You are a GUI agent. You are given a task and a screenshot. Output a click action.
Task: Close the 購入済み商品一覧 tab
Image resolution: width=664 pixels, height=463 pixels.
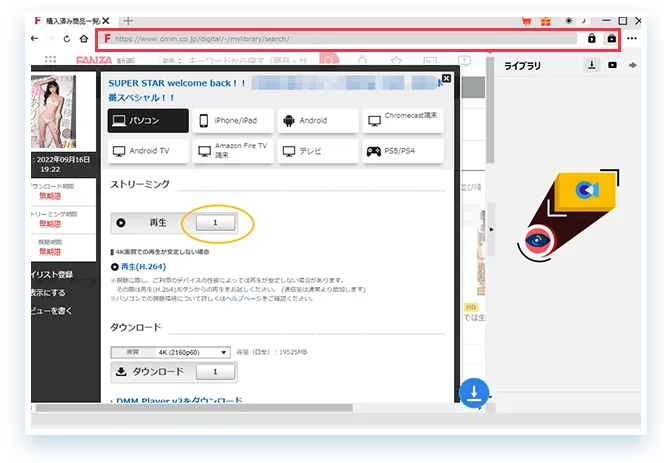tap(106, 20)
